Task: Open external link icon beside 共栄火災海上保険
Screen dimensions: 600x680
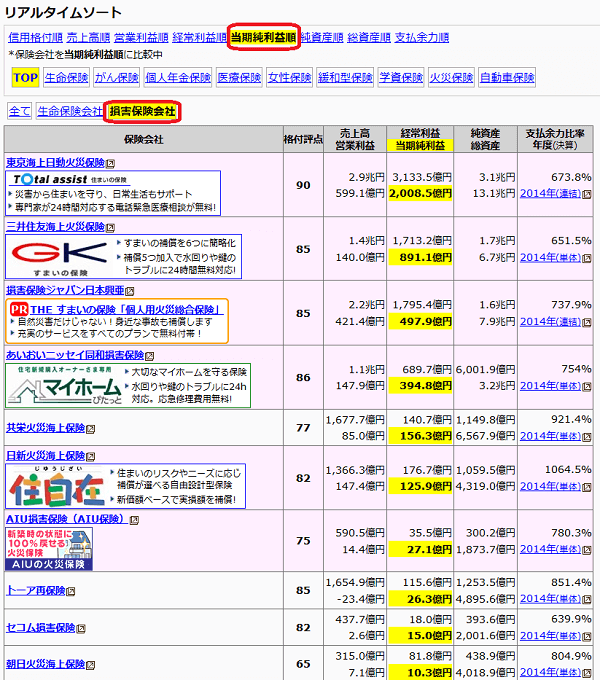Action: [x=91, y=429]
